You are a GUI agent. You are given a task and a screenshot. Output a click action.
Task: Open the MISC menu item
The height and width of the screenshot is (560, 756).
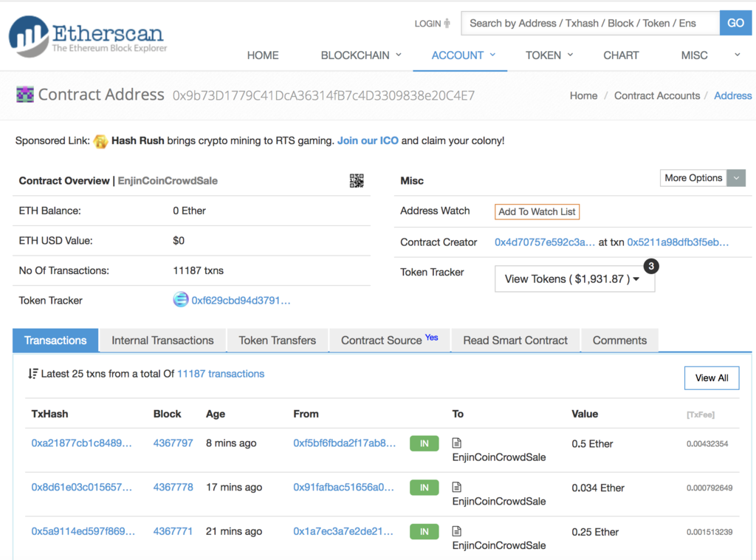tap(694, 55)
